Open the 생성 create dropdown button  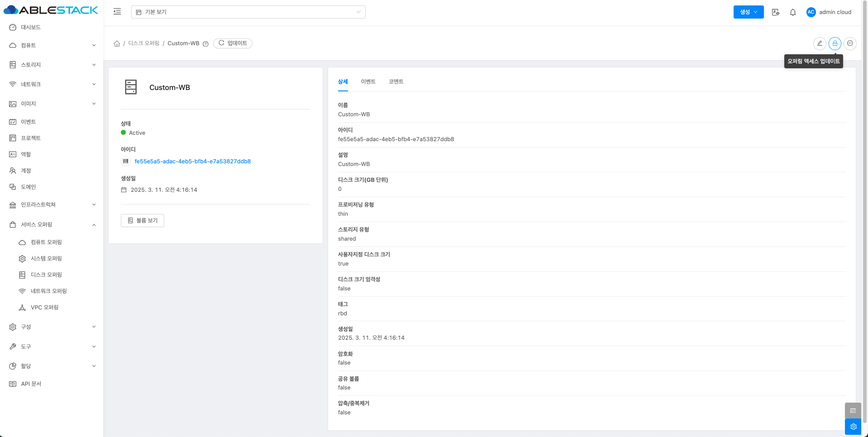748,12
